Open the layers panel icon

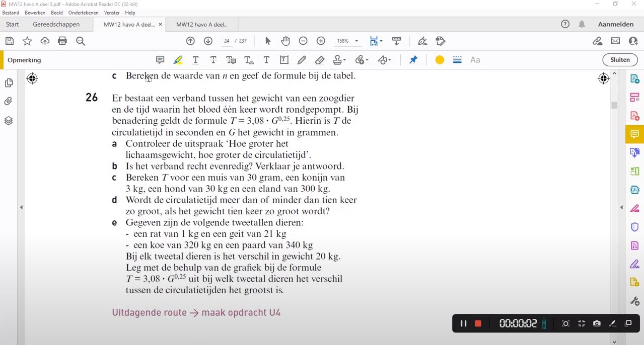pyautogui.click(x=9, y=121)
